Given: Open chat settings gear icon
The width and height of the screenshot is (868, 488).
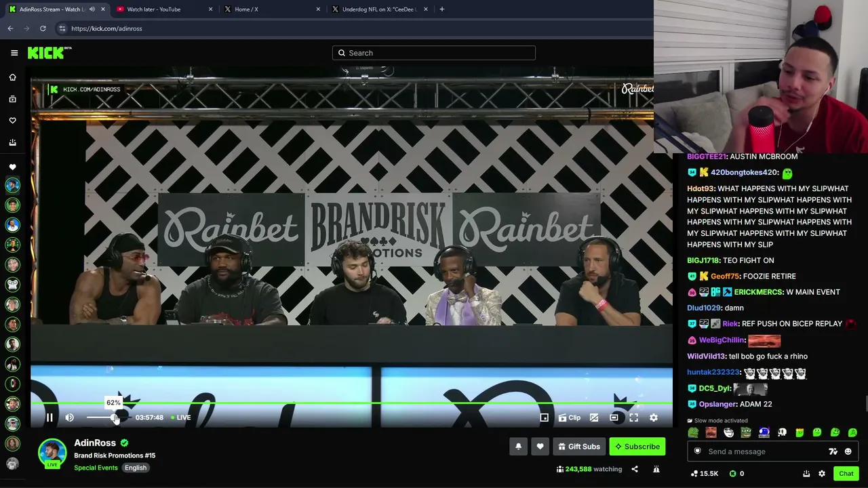Looking at the screenshot, I should click(822, 474).
